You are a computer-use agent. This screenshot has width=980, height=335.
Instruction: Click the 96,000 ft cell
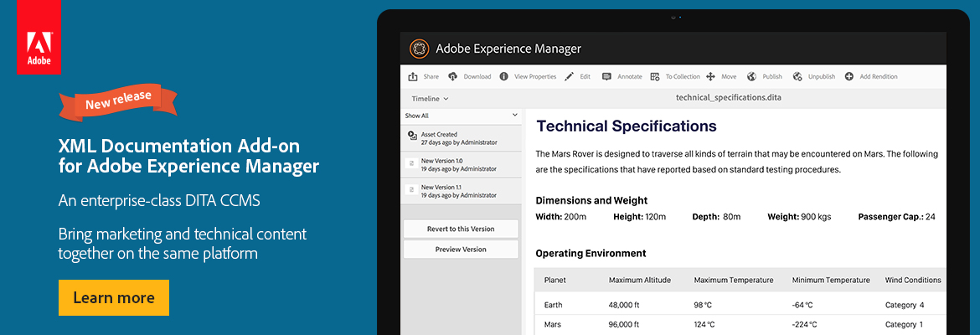(x=624, y=324)
